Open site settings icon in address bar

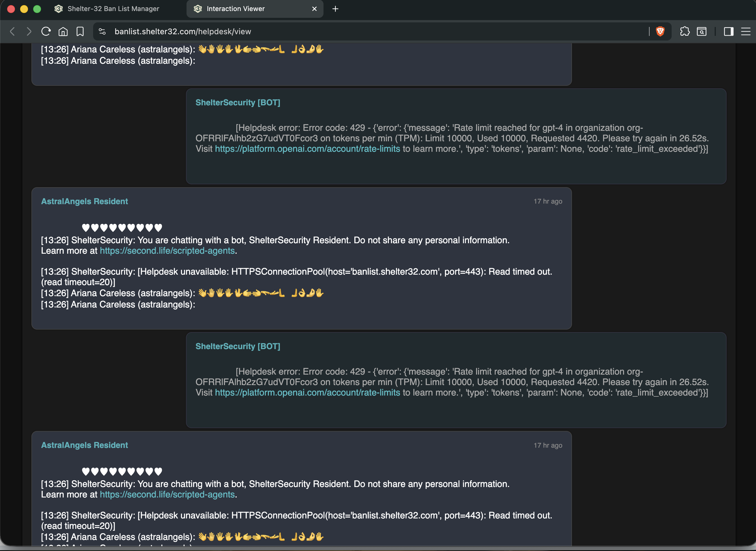[x=102, y=31]
